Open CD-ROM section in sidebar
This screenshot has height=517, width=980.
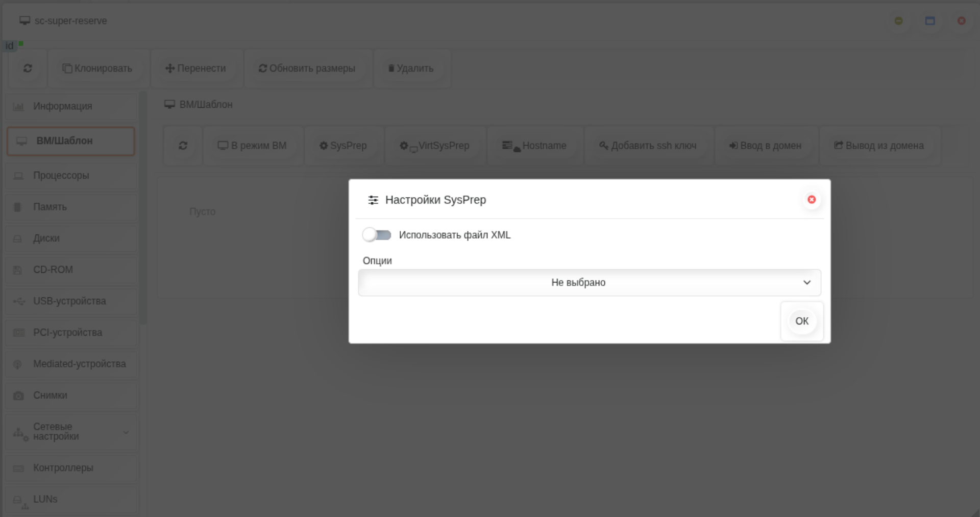71,270
